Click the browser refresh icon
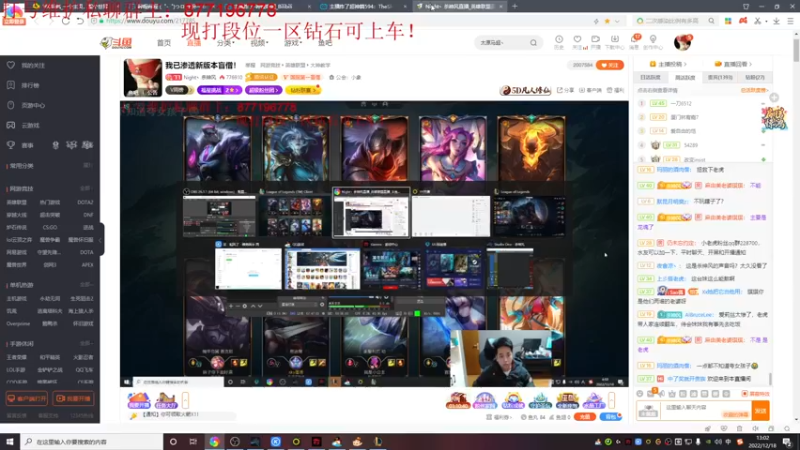Image resolution: width=800 pixels, height=450 pixels. pos(66,21)
